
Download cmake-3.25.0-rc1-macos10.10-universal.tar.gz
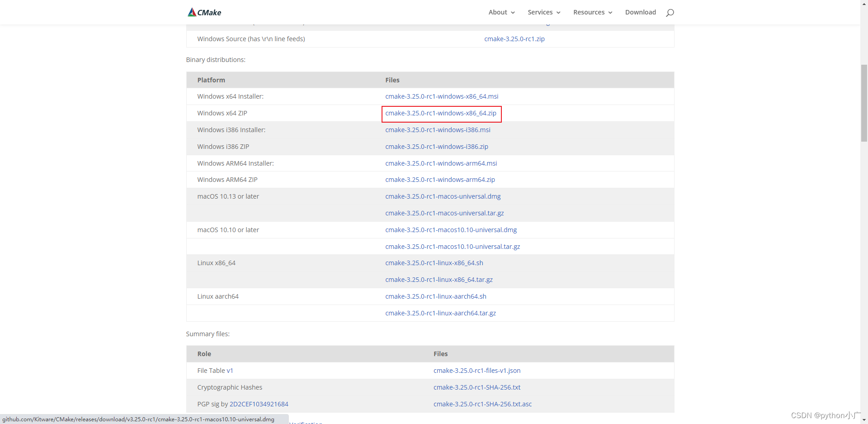[x=453, y=247]
